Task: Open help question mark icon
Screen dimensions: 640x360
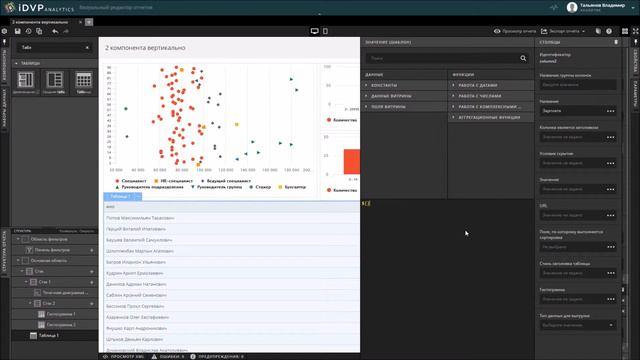Action: [x=609, y=31]
